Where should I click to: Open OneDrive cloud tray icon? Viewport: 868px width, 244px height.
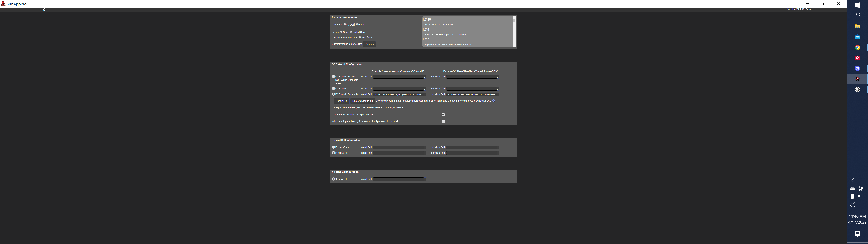click(x=853, y=188)
